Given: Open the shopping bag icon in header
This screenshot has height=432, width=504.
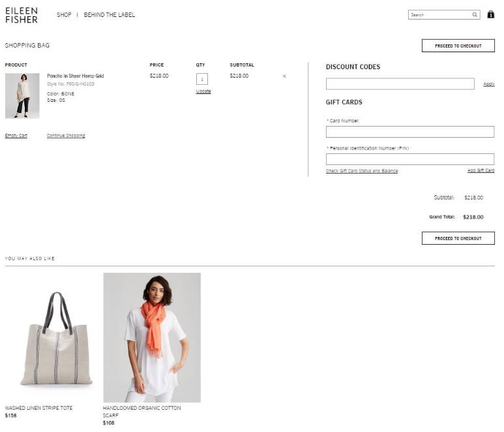Looking at the screenshot, I should click(x=491, y=14).
